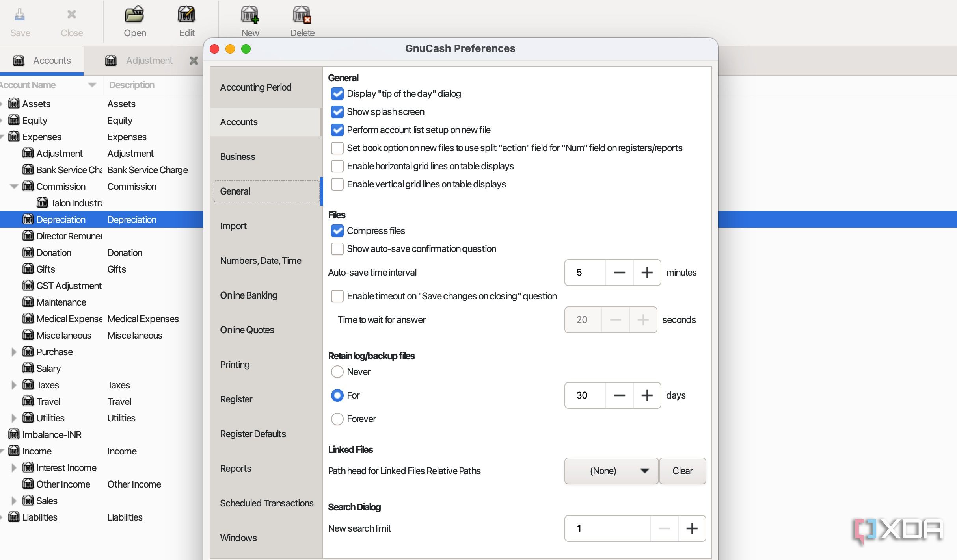This screenshot has height=560, width=957.
Task: Close the Adjustment tab with its X
Action: pyautogui.click(x=194, y=61)
